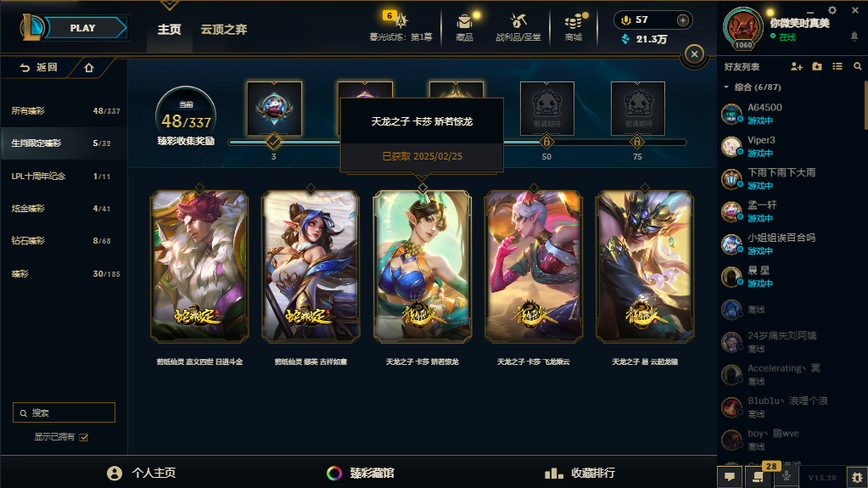This screenshot has width=868, height=488.
Task: Click the plus button next to 57
Action: 682,20
